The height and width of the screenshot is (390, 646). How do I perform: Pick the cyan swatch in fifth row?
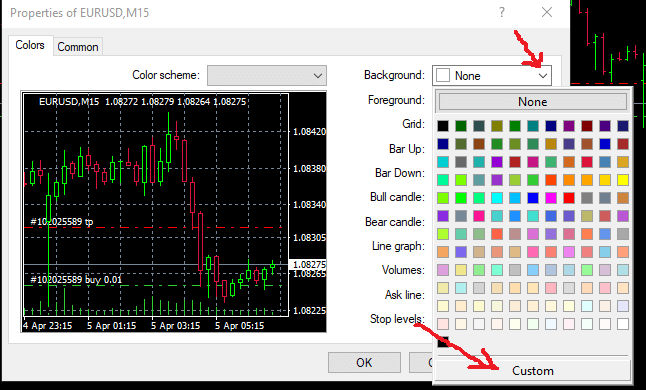click(x=497, y=198)
